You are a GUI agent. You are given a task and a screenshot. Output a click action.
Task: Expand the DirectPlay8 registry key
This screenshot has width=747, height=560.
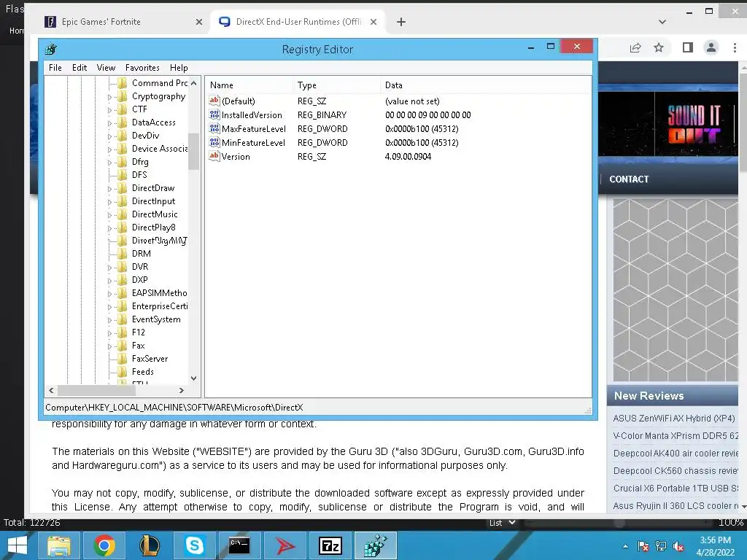109,228
